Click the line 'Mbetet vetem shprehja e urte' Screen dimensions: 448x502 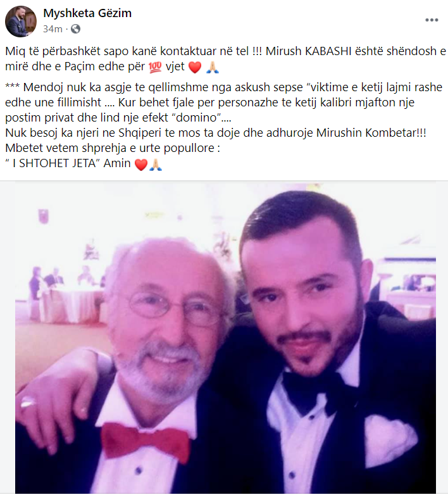pos(113,148)
